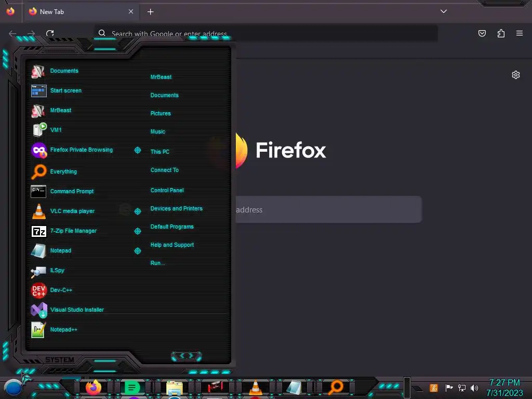Select Run... from the start menu
Viewport: 532px width, 399px height.
[157, 263]
